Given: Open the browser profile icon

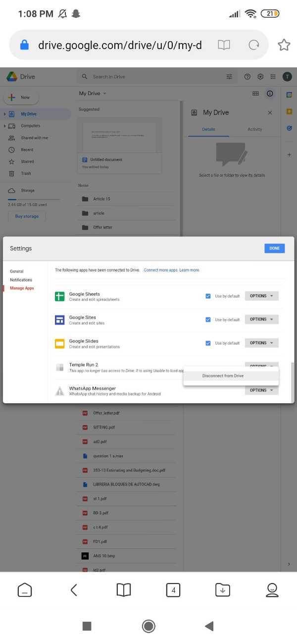Looking at the screenshot, I should pos(272,590).
